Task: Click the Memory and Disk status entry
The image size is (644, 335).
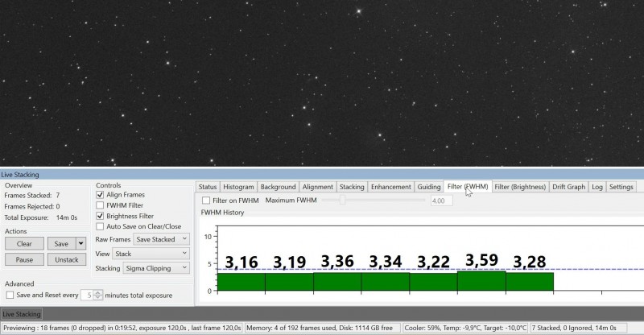Action: (x=323, y=328)
